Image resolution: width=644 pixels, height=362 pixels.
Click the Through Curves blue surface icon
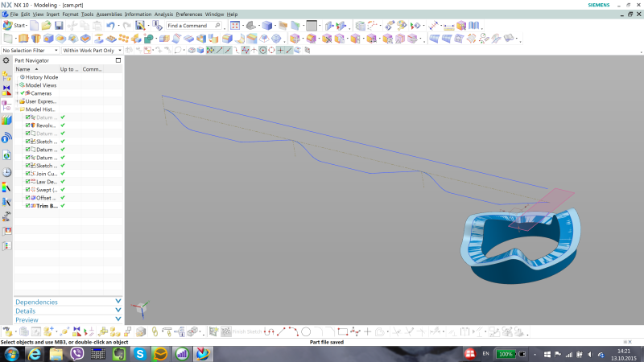434,39
